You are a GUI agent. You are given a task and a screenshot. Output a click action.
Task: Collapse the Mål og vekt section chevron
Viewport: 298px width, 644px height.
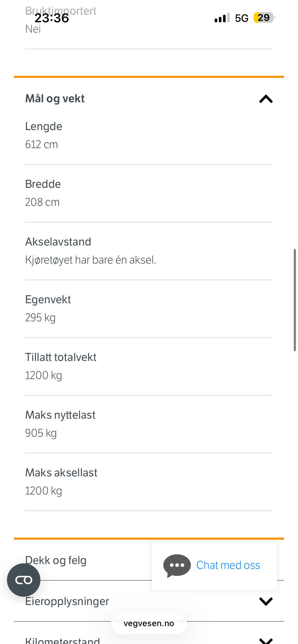[x=266, y=99]
